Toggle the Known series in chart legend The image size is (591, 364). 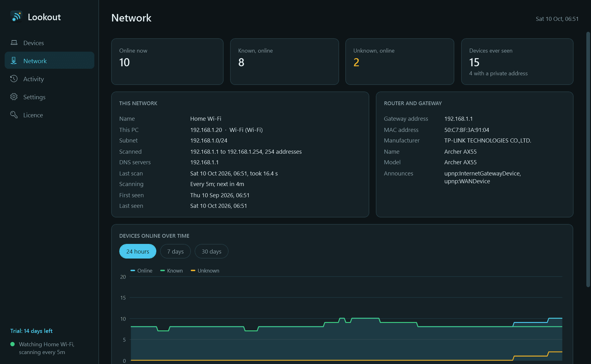point(171,271)
